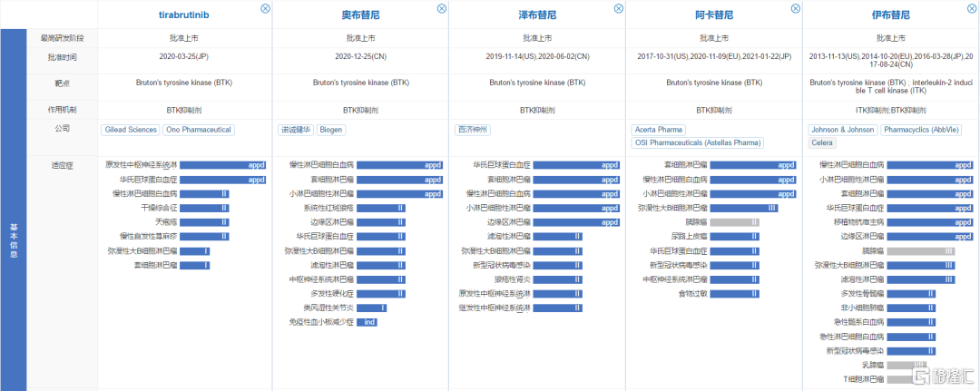Click the ind bar for 免疫性血小板减少症

(367, 322)
